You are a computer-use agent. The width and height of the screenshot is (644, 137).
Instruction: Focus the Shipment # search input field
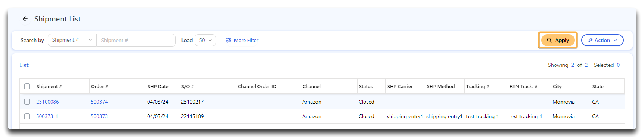[x=136, y=40]
